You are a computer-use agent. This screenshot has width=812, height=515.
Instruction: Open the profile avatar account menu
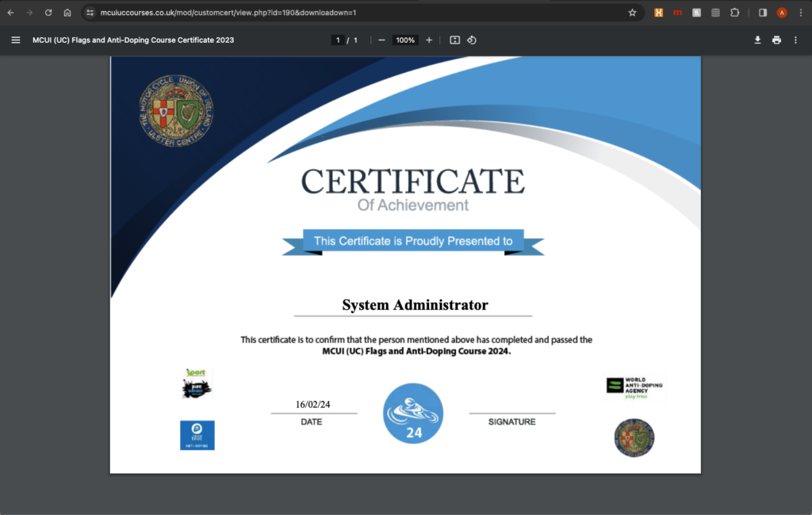781,13
